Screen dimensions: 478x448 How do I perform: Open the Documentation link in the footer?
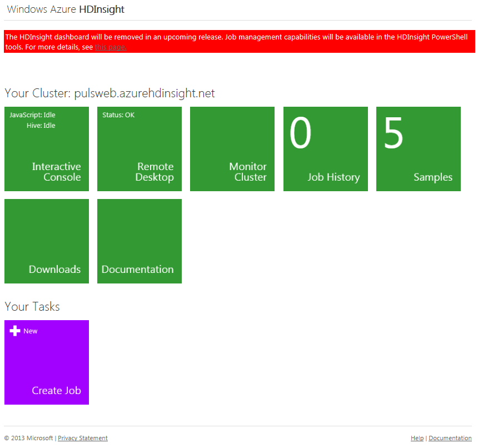450,438
